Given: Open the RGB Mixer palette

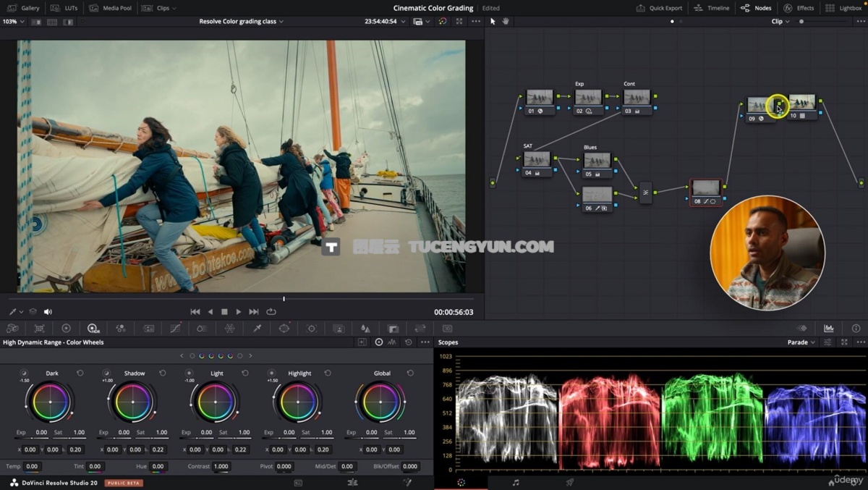Looking at the screenshot, I should [121, 328].
